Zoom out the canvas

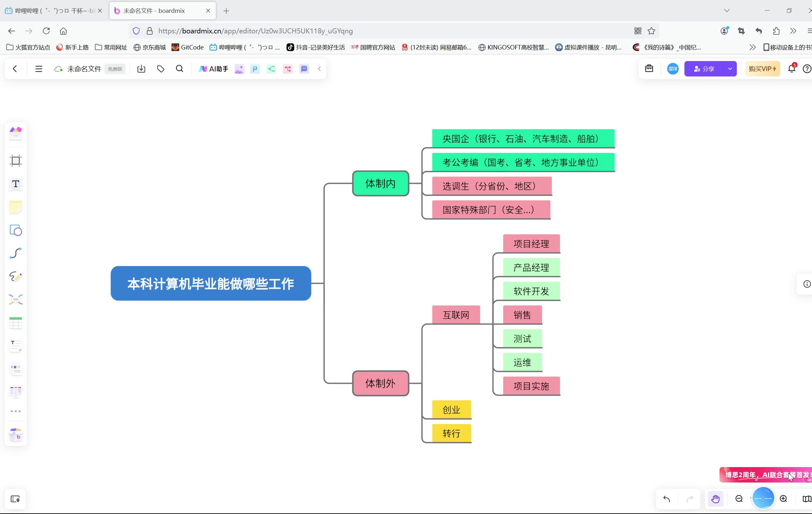click(739, 499)
